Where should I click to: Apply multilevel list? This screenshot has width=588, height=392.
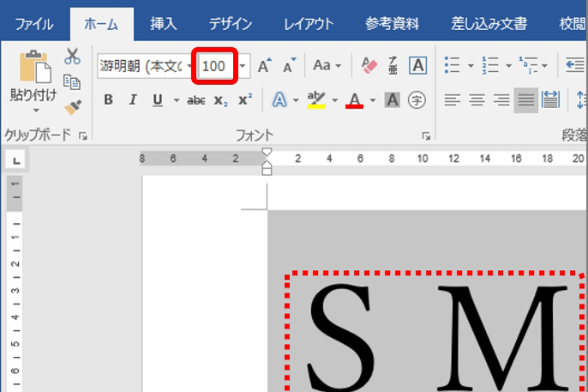pyautogui.click(x=528, y=66)
